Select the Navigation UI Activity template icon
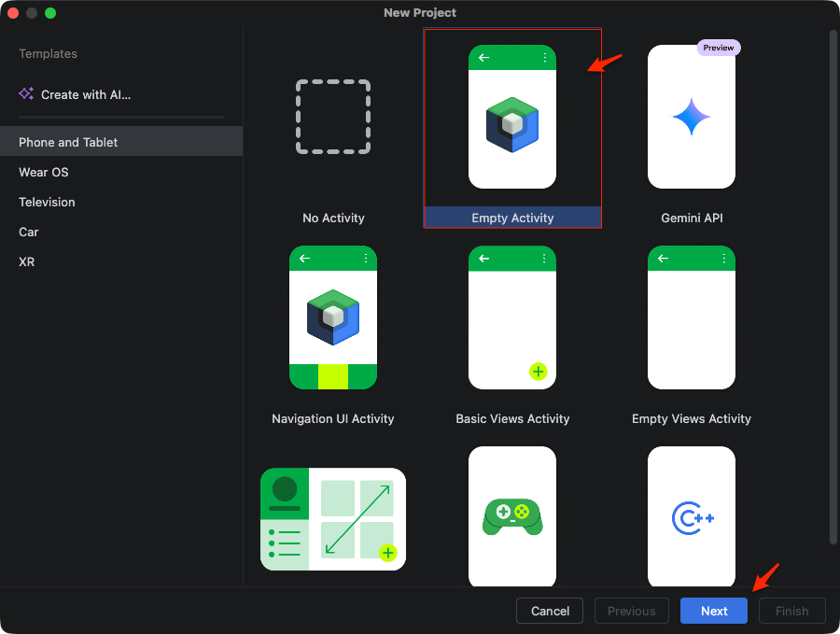Screen dimensions: 840x634 [333, 317]
